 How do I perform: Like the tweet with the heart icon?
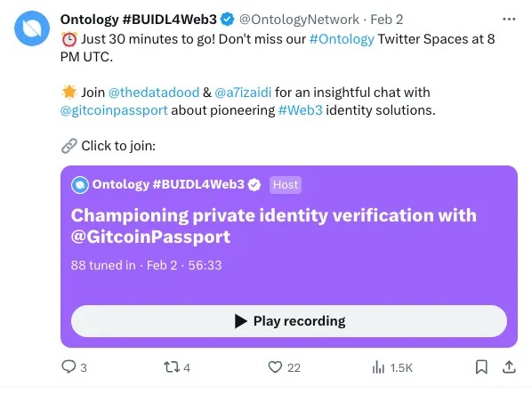[x=275, y=367]
